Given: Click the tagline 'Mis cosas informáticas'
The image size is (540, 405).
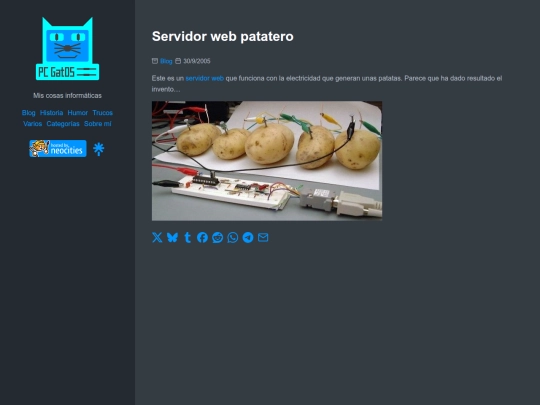Looking at the screenshot, I should click(68, 95).
